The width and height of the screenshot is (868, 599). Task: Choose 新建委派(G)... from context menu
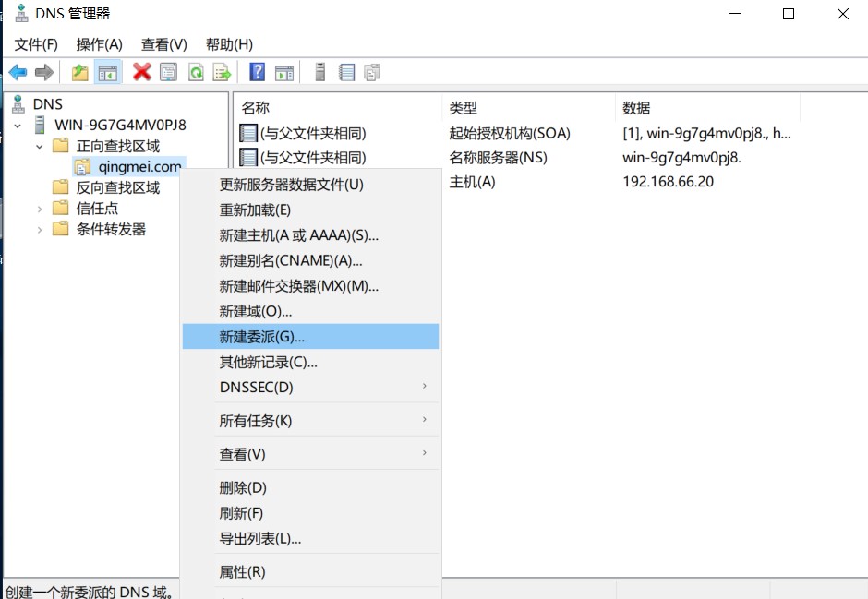(x=310, y=336)
